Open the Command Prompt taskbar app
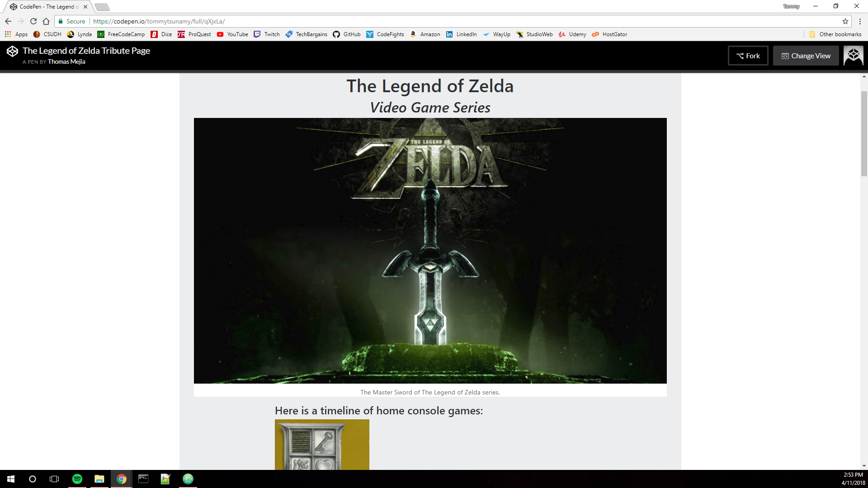The width and height of the screenshot is (868, 488). (143, 479)
